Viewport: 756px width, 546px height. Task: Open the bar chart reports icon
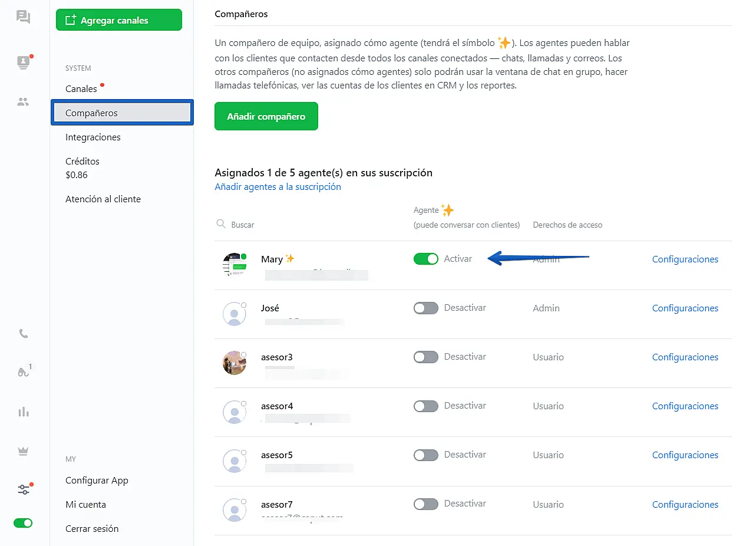click(x=24, y=412)
